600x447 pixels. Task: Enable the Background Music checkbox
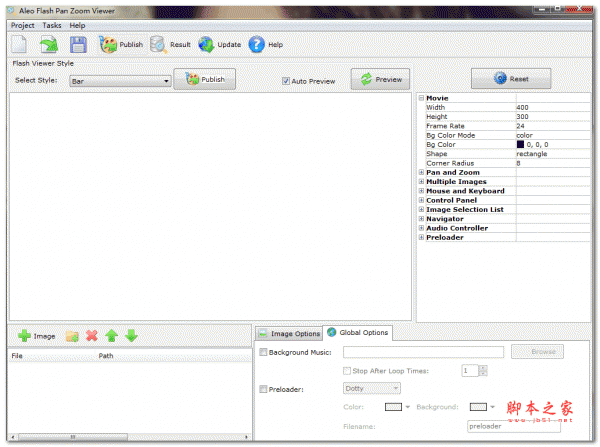click(x=263, y=352)
